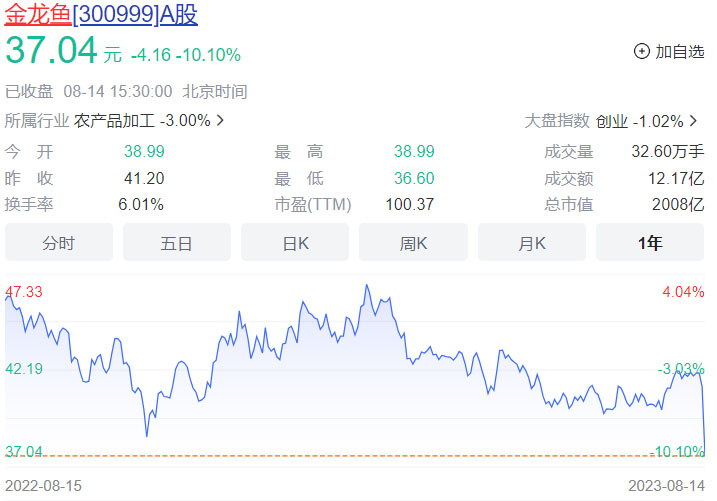Click the 今开 value 38.99
This screenshot has height=501, width=717.
coord(144,151)
